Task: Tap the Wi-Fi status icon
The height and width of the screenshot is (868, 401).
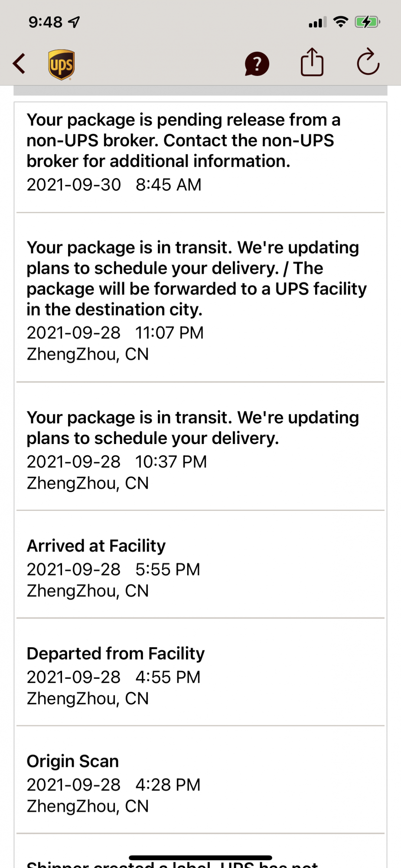Action: coord(341,22)
